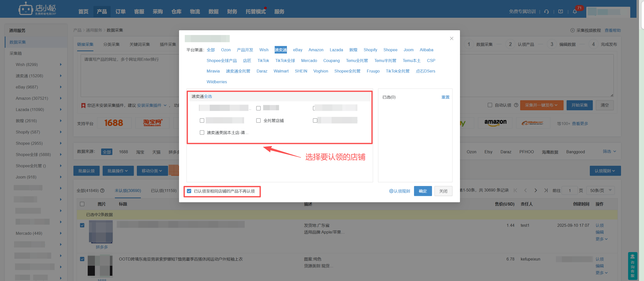This screenshot has height=281, width=644.
Task: Check the 速卖通美国本土店 checkbox
Action: click(202, 132)
